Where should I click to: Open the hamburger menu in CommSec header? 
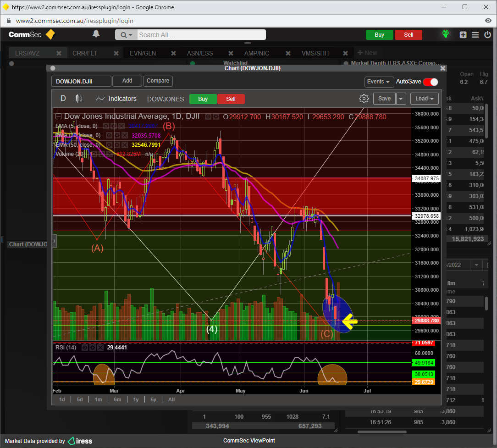[x=475, y=35]
